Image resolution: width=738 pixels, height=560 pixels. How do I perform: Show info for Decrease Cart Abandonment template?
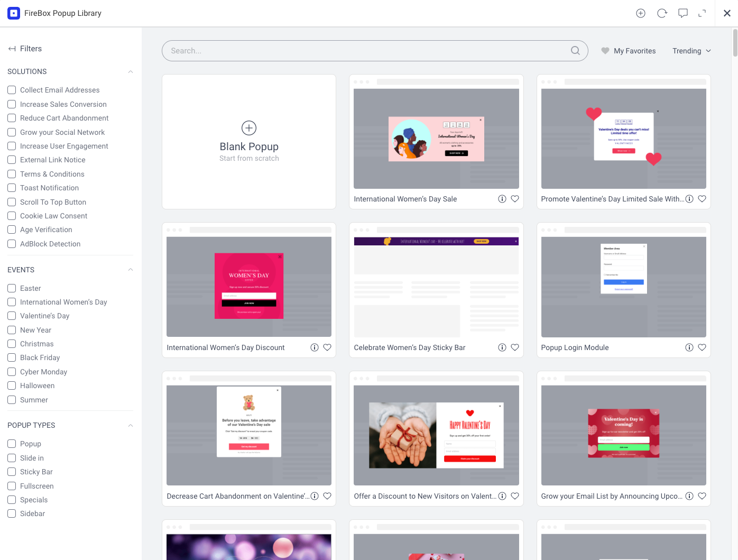tap(315, 496)
